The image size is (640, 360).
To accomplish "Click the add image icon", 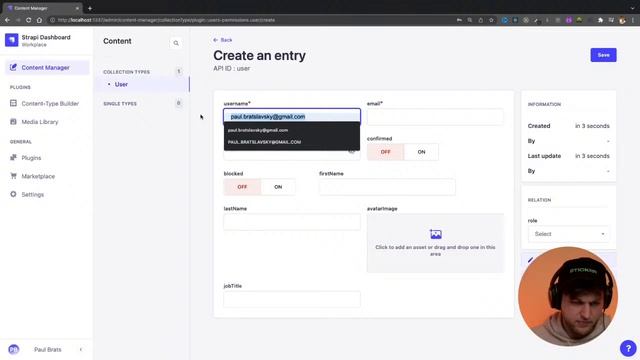I will coord(436,234).
